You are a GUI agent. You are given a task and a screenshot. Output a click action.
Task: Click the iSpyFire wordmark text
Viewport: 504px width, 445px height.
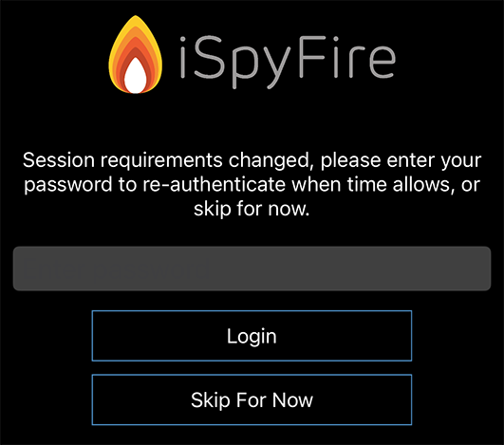[287, 62]
